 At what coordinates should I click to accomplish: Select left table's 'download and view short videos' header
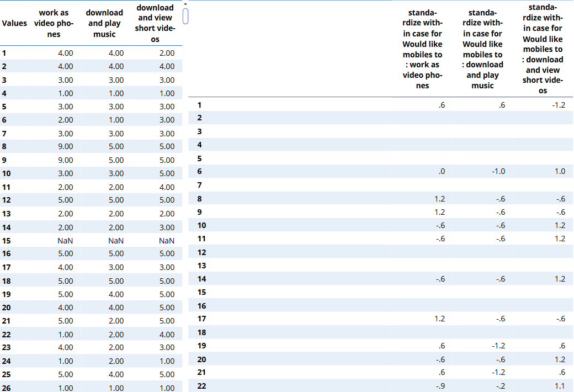pyautogui.click(x=155, y=23)
